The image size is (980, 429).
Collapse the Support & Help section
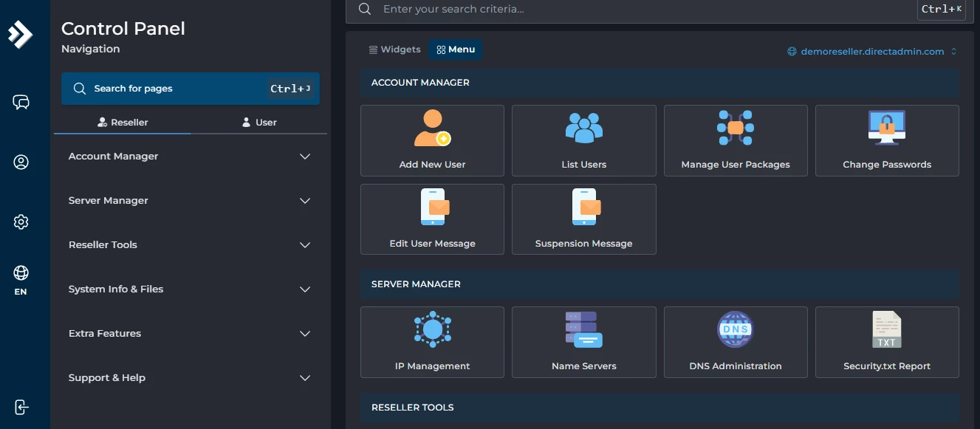191,377
